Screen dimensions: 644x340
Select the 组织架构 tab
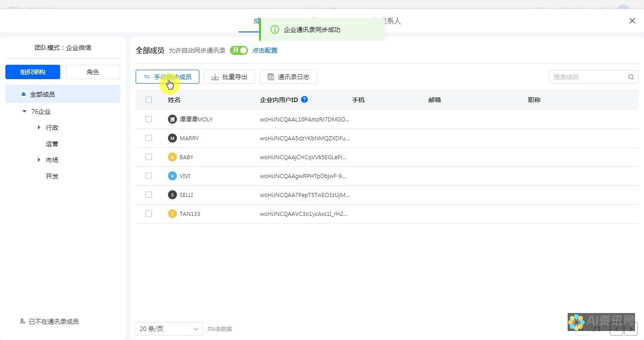[x=33, y=72]
